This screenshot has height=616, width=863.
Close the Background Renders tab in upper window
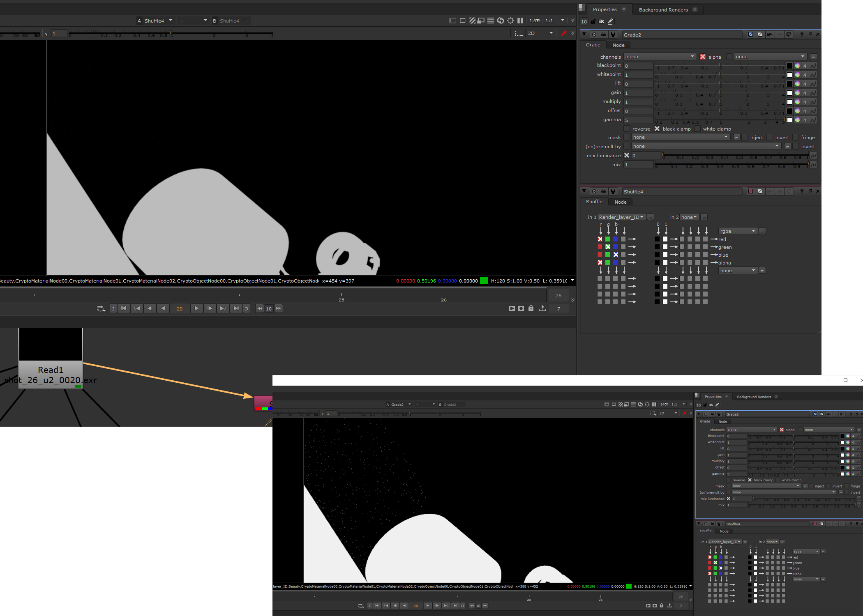point(695,9)
